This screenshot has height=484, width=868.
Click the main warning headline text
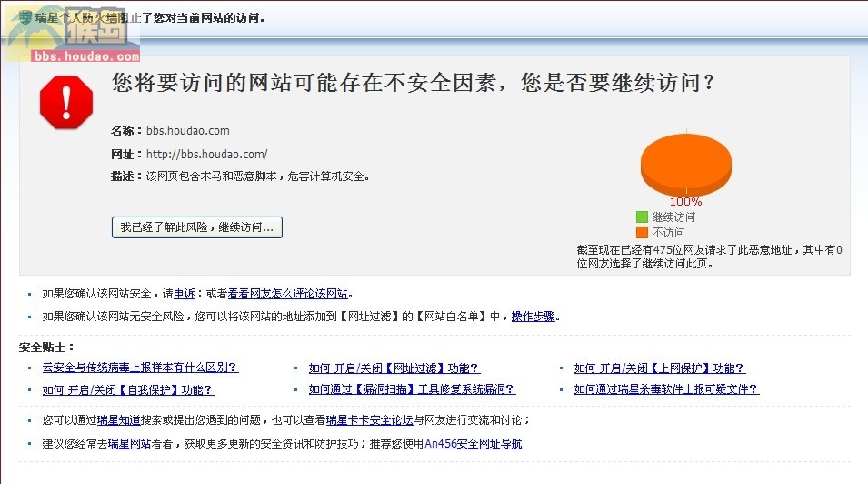point(414,83)
